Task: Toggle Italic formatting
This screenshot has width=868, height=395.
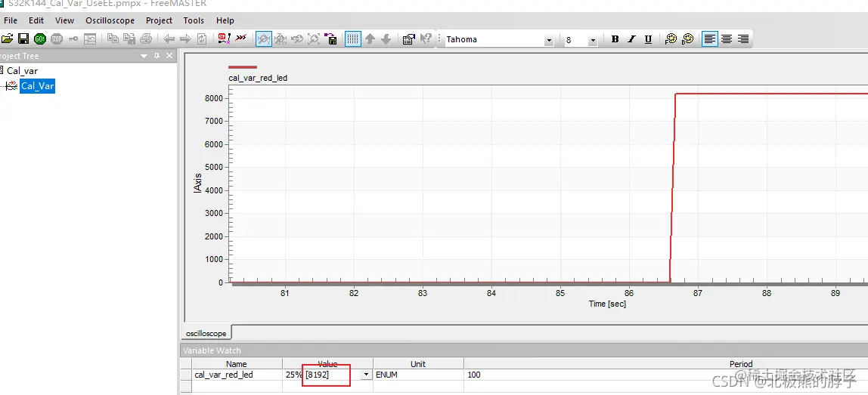Action: [631, 39]
